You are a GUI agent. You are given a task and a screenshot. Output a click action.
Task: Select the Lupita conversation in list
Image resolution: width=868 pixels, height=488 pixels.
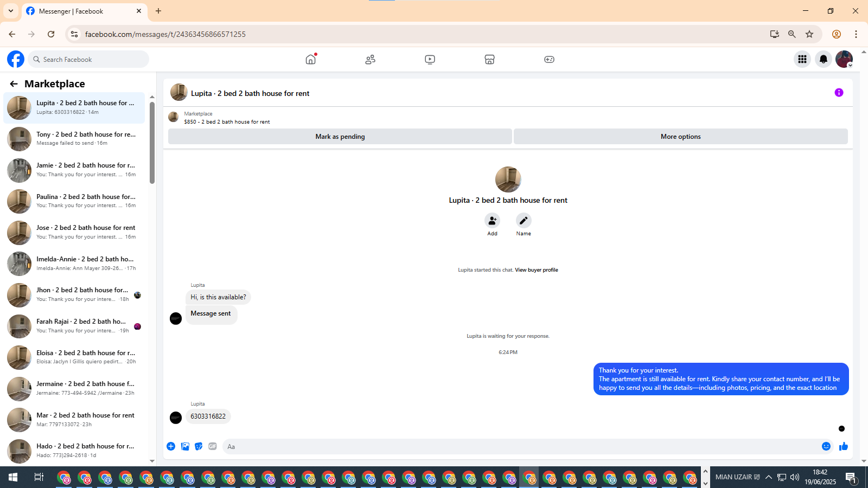pos(74,108)
